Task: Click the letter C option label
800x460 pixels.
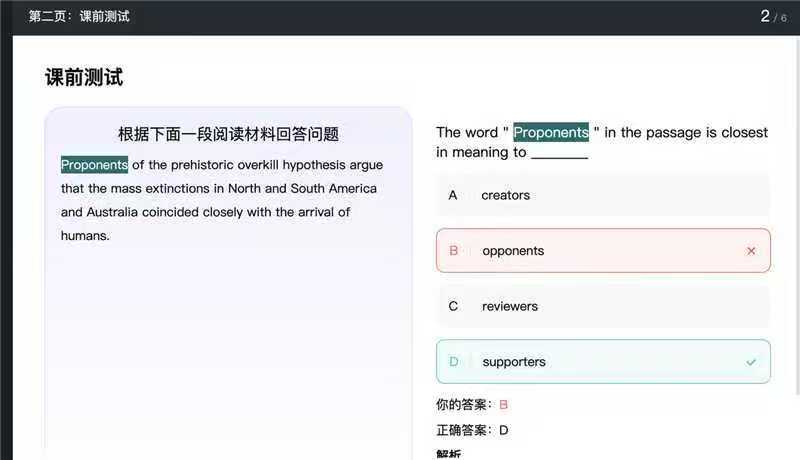Action: click(453, 306)
